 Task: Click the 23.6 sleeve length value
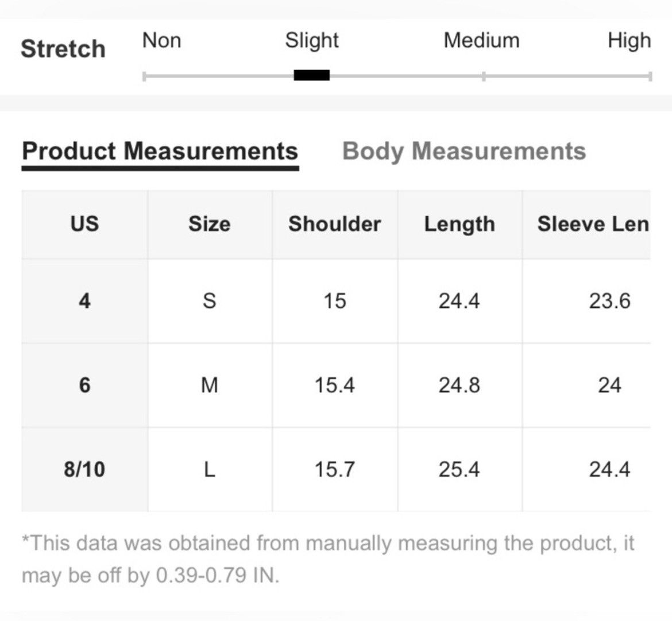609,301
